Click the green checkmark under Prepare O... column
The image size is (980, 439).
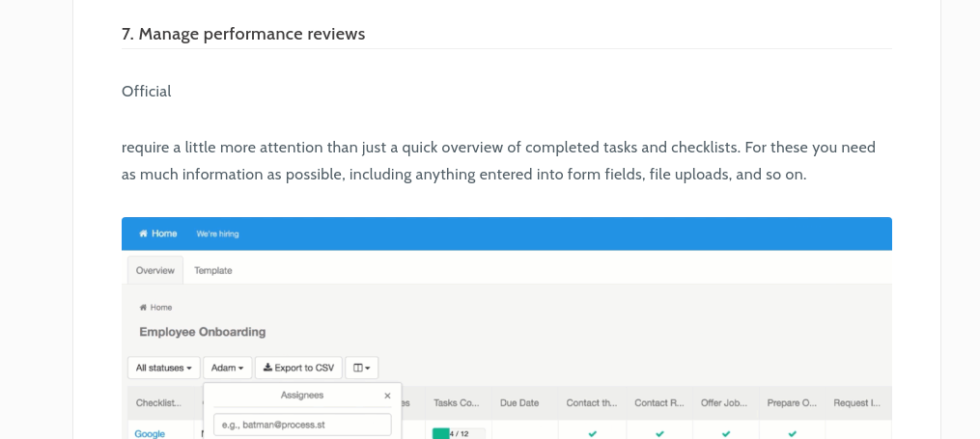[x=793, y=433]
